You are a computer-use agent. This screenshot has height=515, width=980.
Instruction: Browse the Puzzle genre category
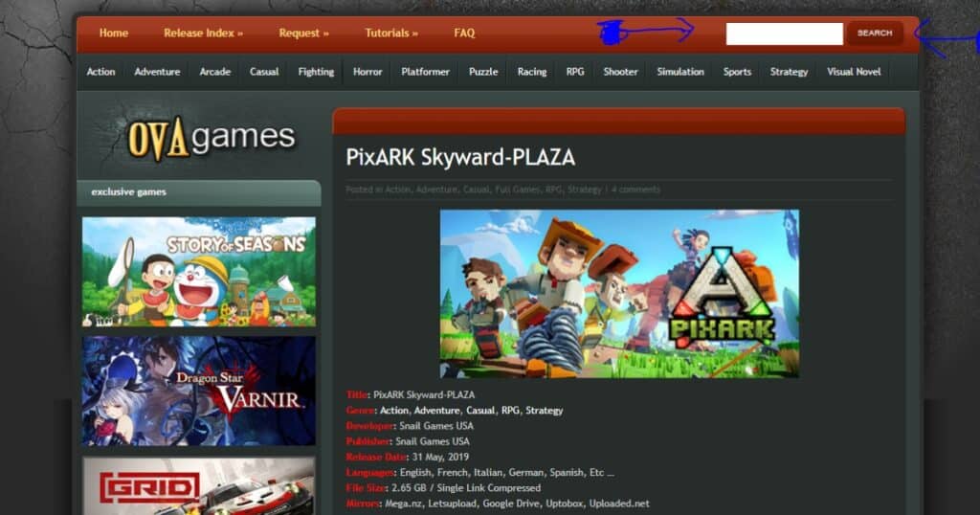coord(483,72)
